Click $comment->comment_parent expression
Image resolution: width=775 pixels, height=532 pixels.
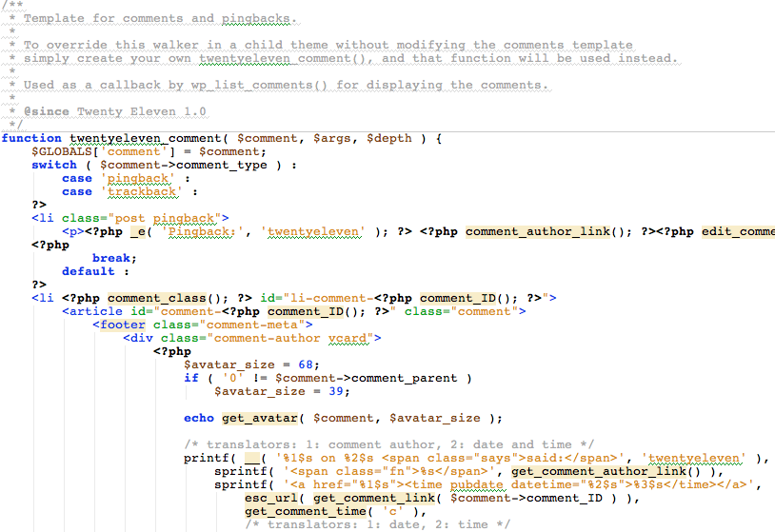pos(367,379)
